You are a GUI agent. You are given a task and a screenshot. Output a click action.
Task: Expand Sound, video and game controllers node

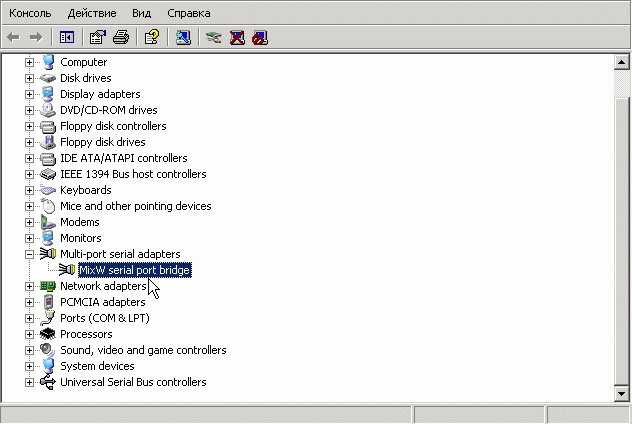(x=29, y=350)
